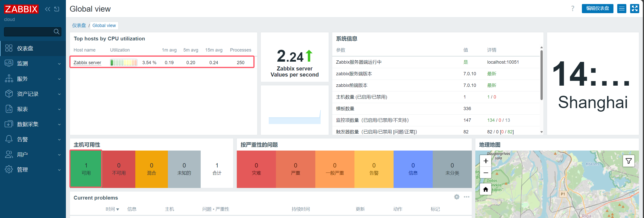This screenshot has width=644, height=218.
Task: Expand the 报表 chevron
Action: [x=59, y=109]
